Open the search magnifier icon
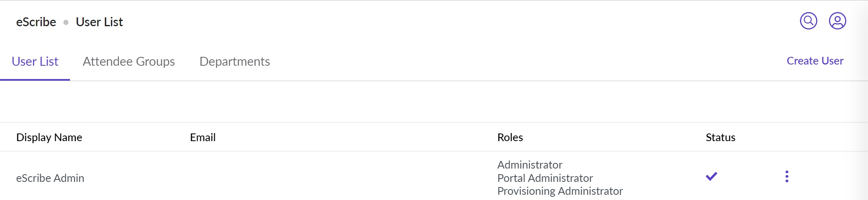This screenshot has height=200, width=868. (808, 21)
